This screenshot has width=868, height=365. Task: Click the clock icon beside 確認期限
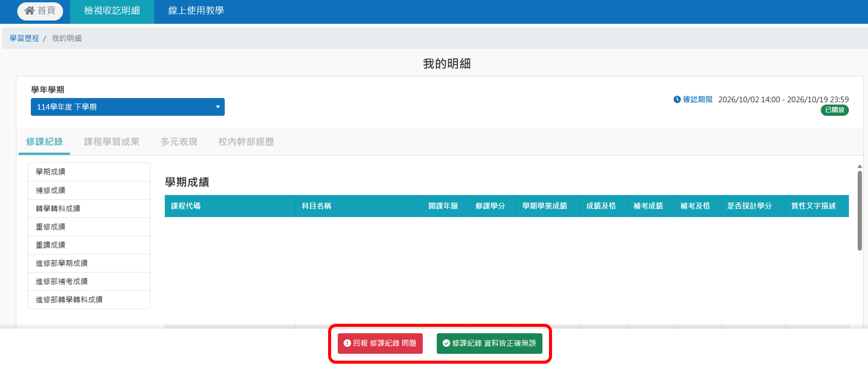tap(677, 99)
